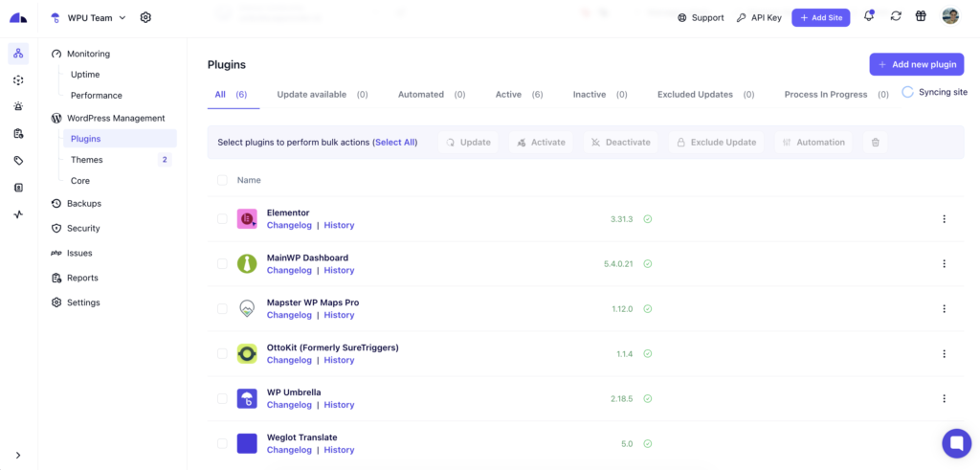
Task: Click the Elementor plugin icon
Action: (x=247, y=219)
